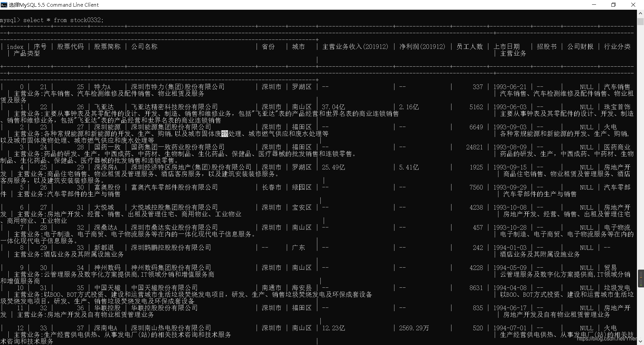Screen dimensions: 644x345
Task: Click the industry value '医药商业'
Action: [x=617, y=147]
